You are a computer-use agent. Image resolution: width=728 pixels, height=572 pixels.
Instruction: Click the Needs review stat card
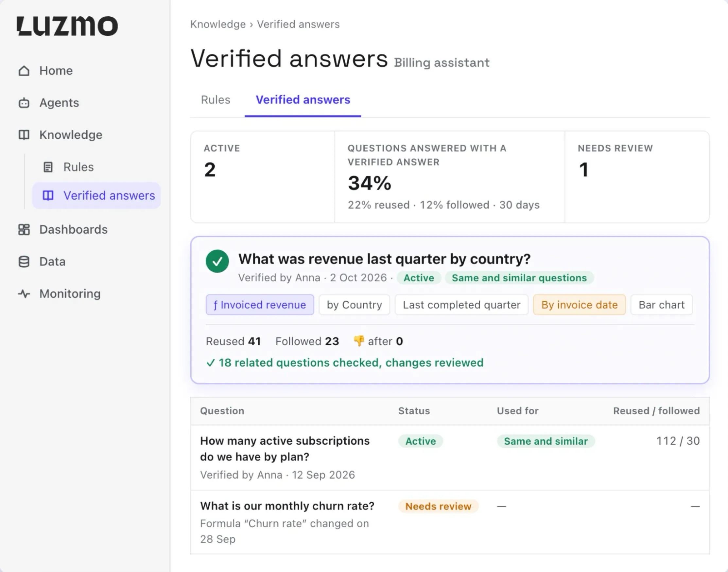(x=637, y=177)
